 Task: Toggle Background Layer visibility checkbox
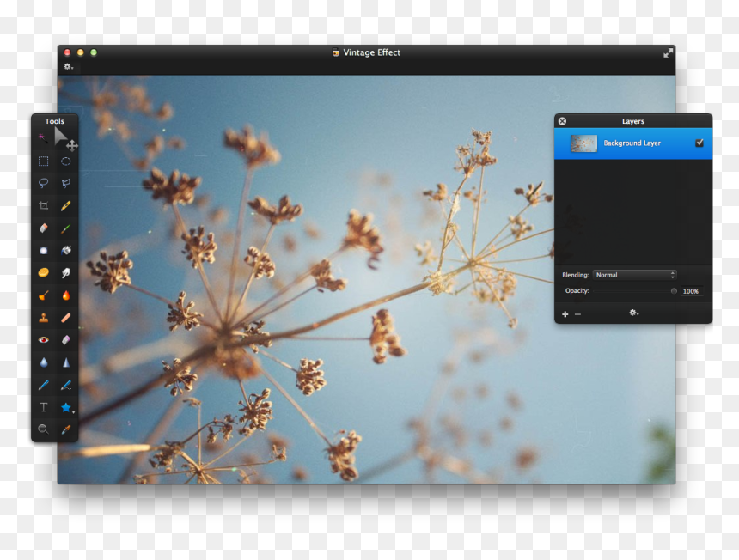699,143
